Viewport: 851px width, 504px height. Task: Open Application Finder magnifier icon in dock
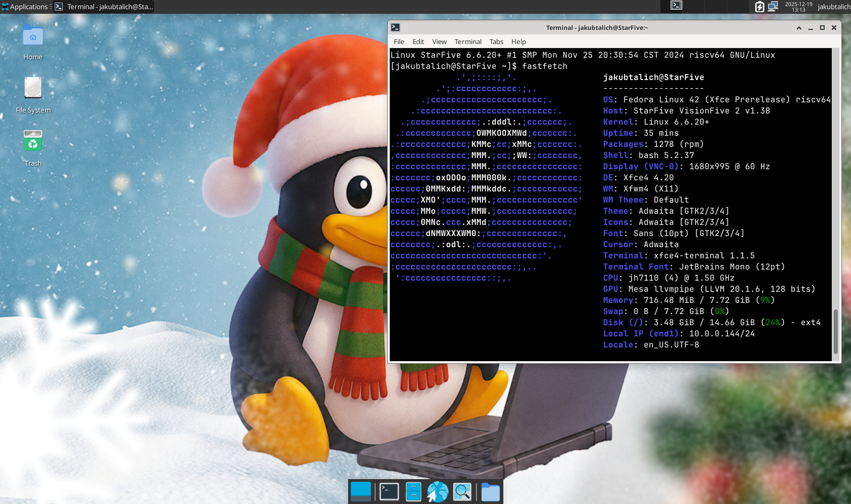click(462, 492)
